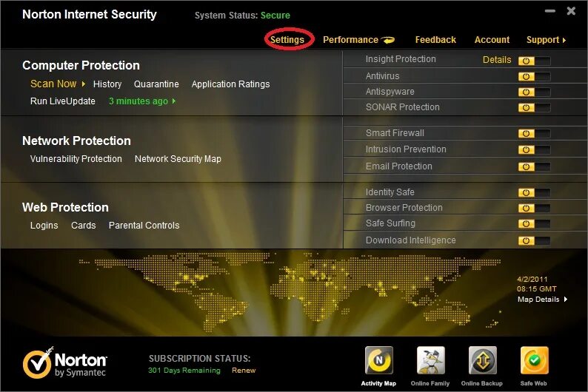Click the Network Protection heading

click(76, 141)
